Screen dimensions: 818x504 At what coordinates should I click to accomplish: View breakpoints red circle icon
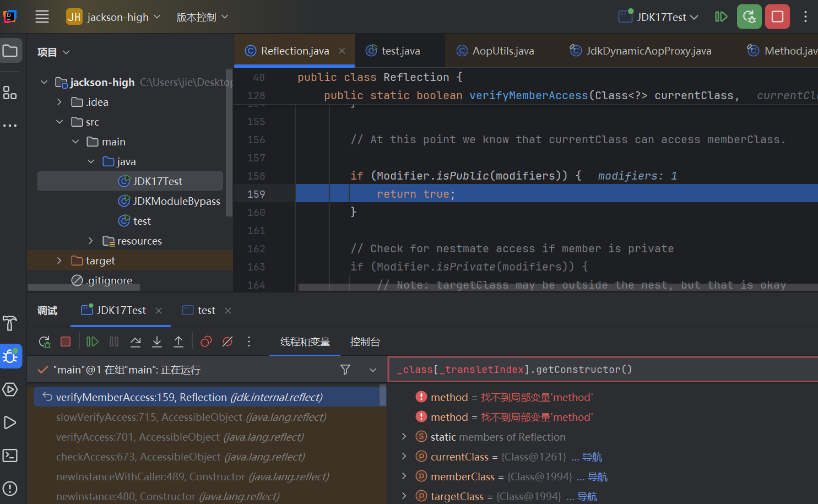click(x=206, y=342)
